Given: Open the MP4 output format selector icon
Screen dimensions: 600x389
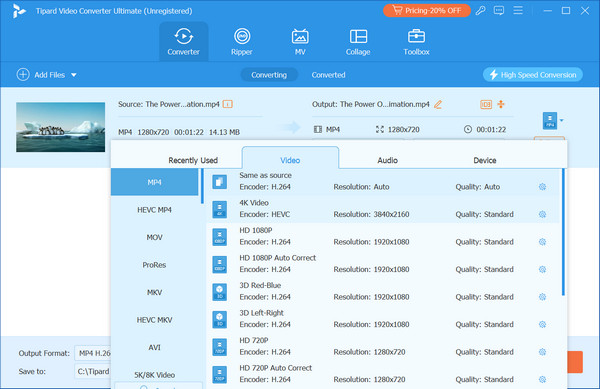Looking at the screenshot, I should [x=550, y=120].
